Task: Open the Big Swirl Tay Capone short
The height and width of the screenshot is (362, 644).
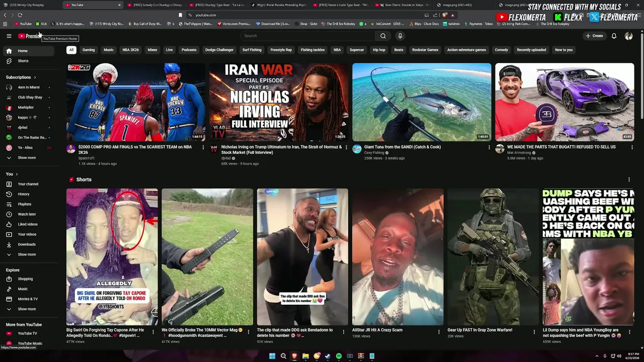Action: pos(112,257)
